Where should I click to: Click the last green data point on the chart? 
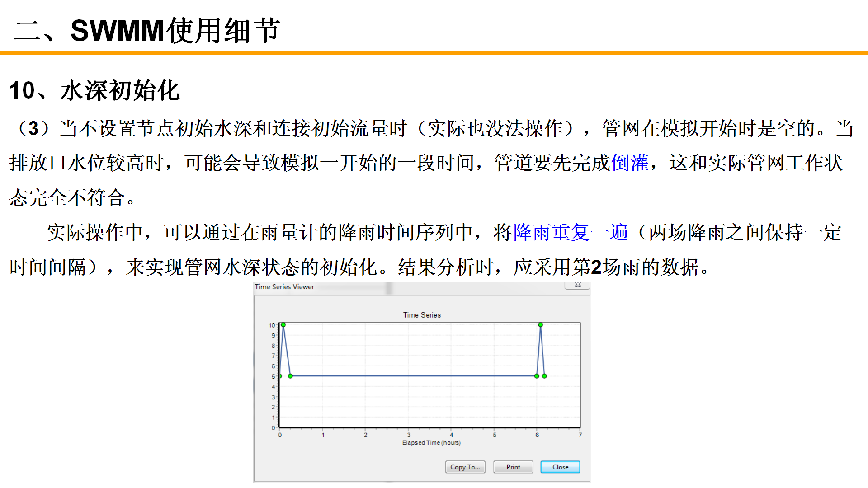point(544,376)
